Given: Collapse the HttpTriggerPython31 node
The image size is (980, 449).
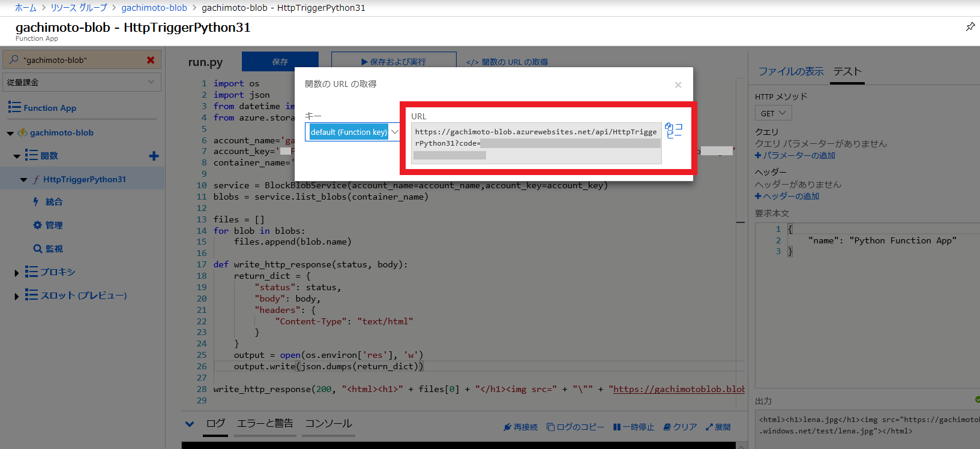Looking at the screenshot, I should (x=23, y=179).
